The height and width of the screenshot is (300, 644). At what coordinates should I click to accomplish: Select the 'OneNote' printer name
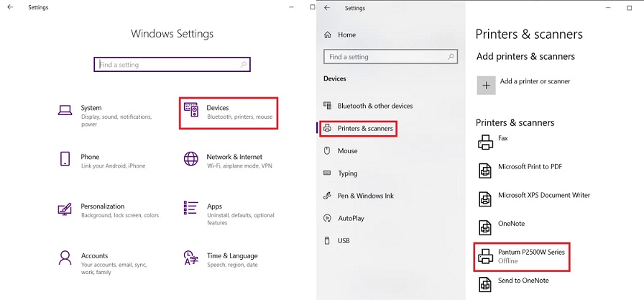coord(511,224)
